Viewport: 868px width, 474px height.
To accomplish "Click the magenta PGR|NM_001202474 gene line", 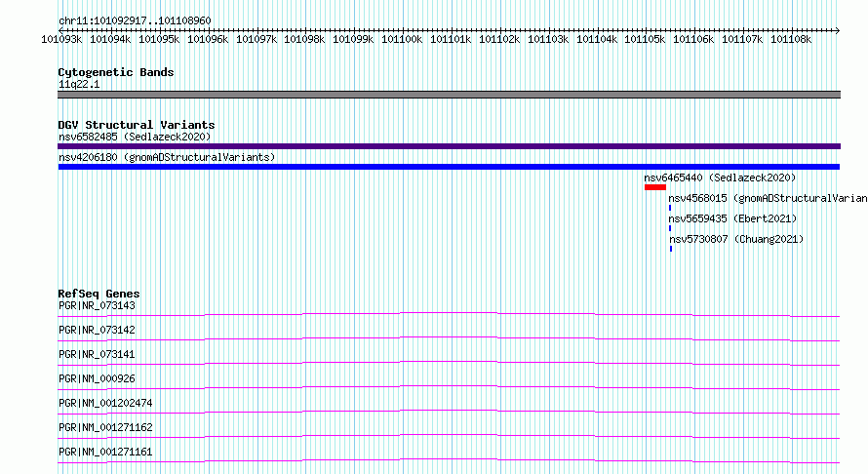I will [x=449, y=412].
